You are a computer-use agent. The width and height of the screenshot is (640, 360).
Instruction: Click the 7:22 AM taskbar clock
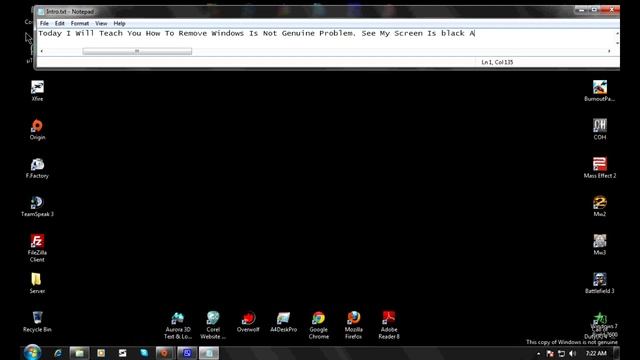(596, 353)
